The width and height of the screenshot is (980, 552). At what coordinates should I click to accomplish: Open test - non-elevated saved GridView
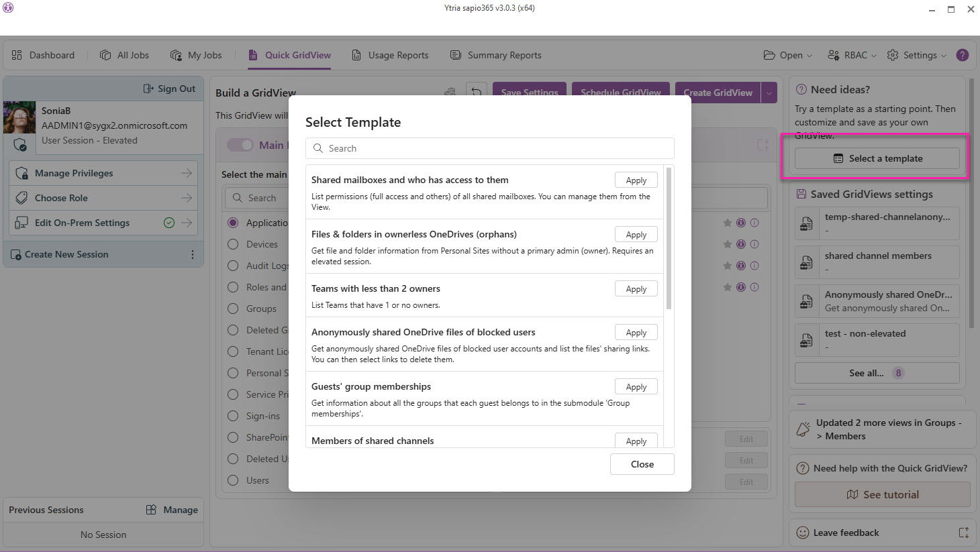[x=877, y=340]
